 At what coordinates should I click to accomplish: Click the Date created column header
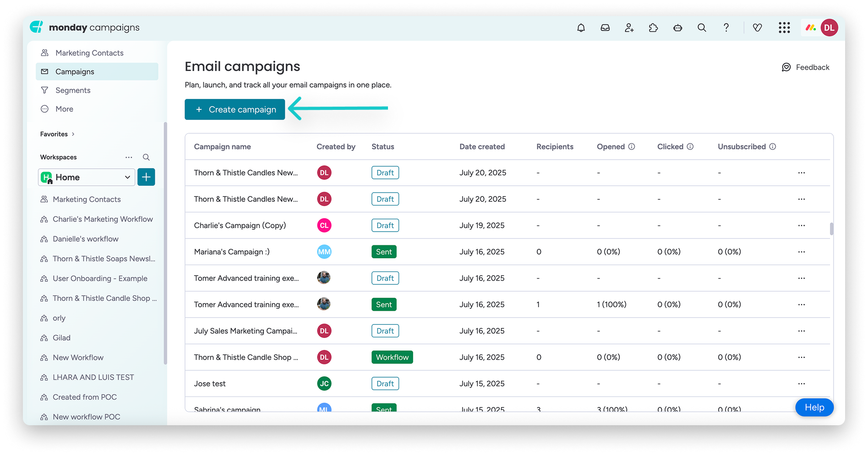coord(482,146)
